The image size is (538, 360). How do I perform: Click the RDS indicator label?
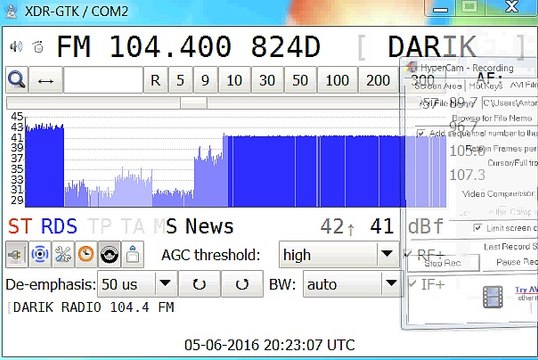pos(59,227)
